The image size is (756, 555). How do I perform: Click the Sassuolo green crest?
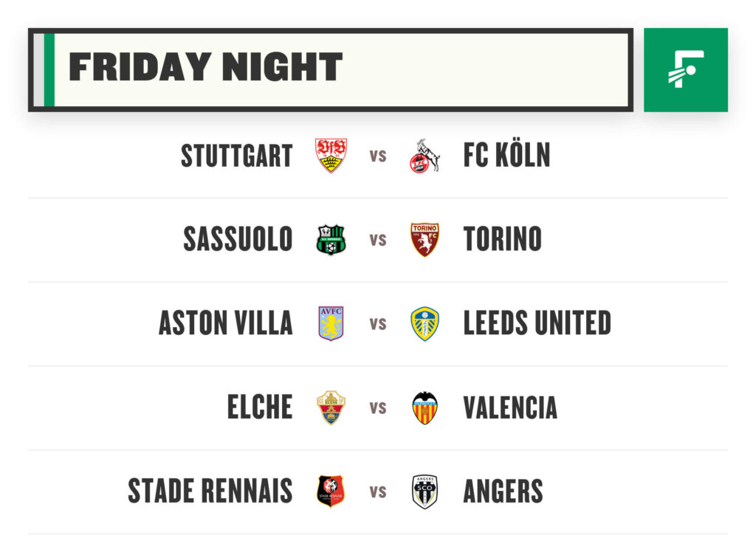[x=331, y=239]
